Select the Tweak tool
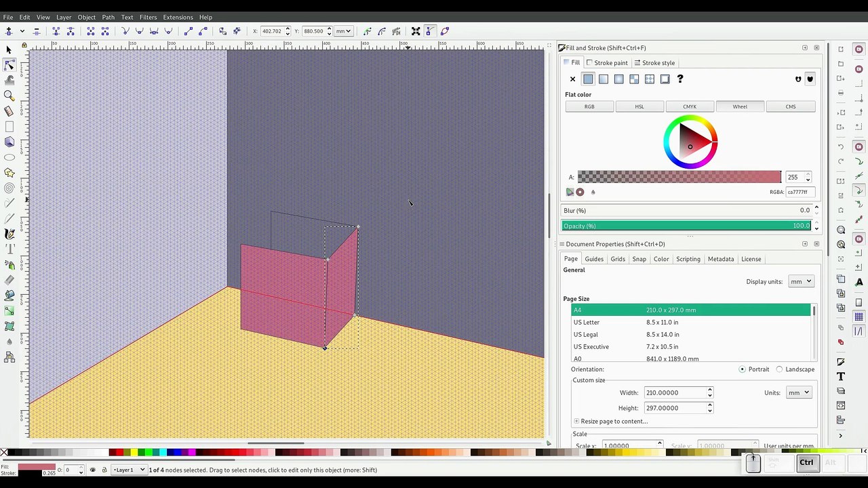868x488 pixels. (9, 80)
